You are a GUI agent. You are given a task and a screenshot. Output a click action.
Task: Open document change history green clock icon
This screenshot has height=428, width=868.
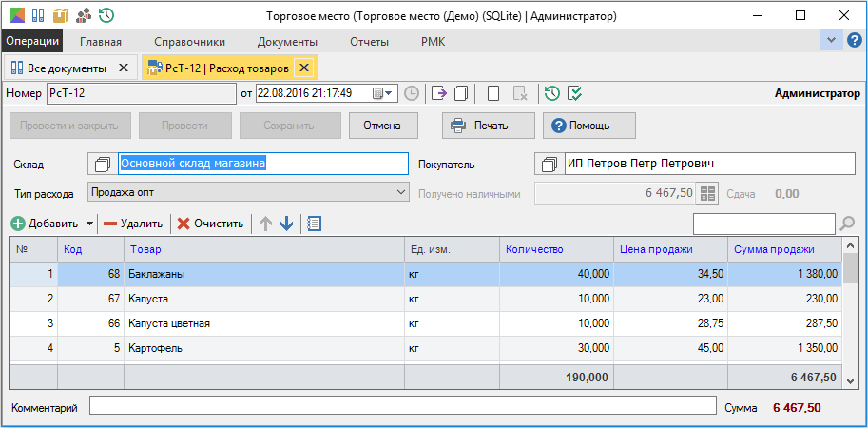pyautogui.click(x=552, y=93)
